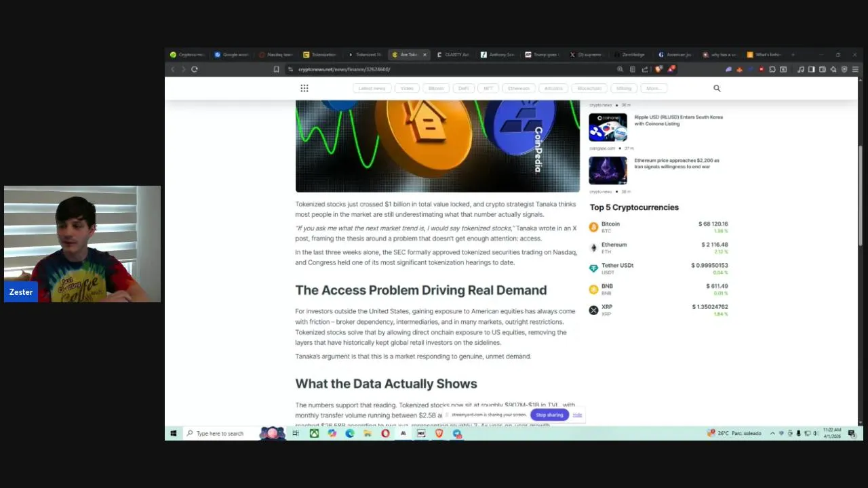Screen dimensions: 868x488
Task: Click the Ethereum coin icon
Action: point(593,247)
